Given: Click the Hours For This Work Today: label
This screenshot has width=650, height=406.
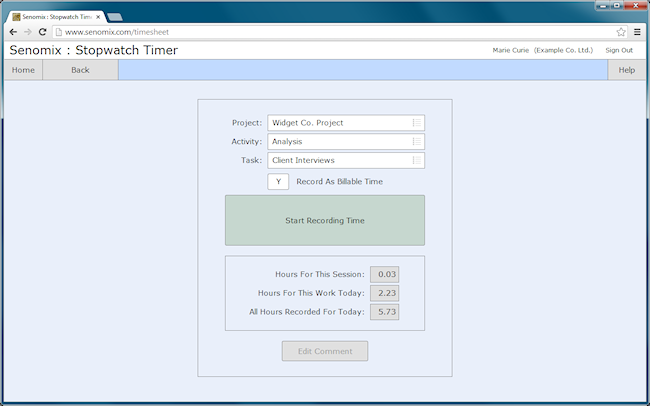Looking at the screenshot, I should 311,293.
